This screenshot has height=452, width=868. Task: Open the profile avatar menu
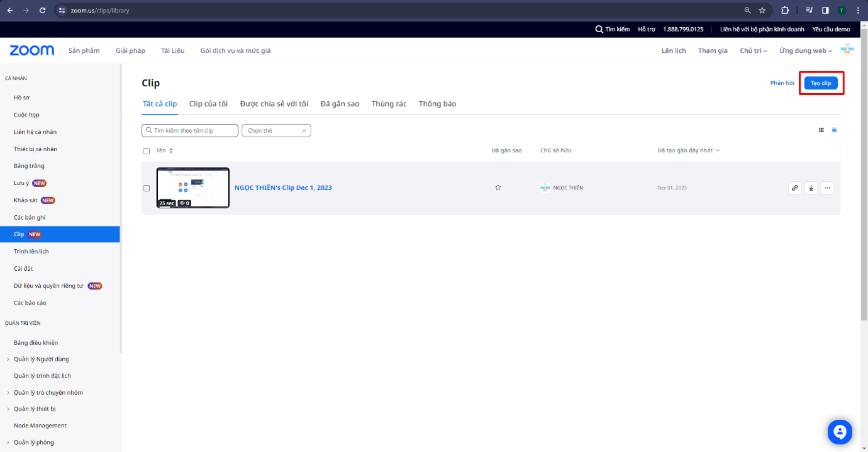tap(847, 50)
